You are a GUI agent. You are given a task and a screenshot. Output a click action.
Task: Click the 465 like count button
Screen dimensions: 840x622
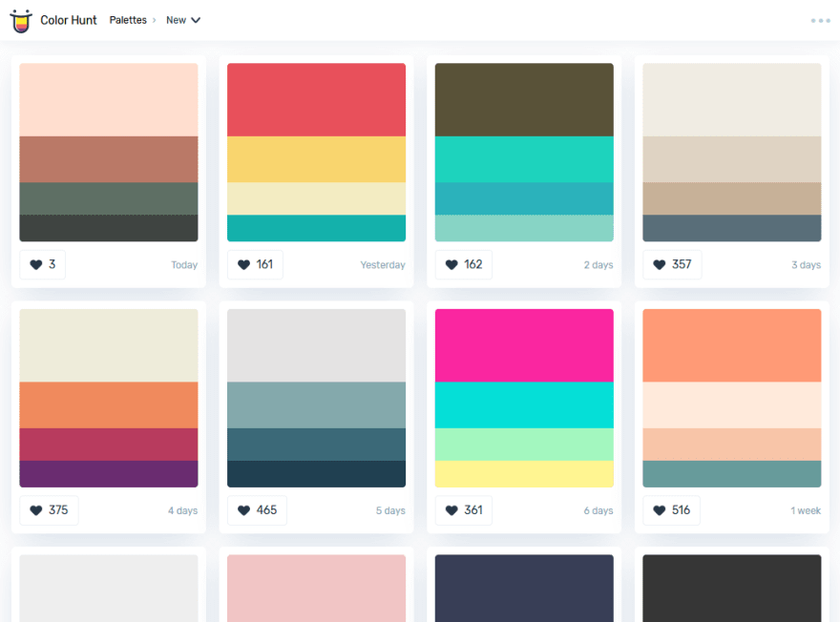coord(256,509)
